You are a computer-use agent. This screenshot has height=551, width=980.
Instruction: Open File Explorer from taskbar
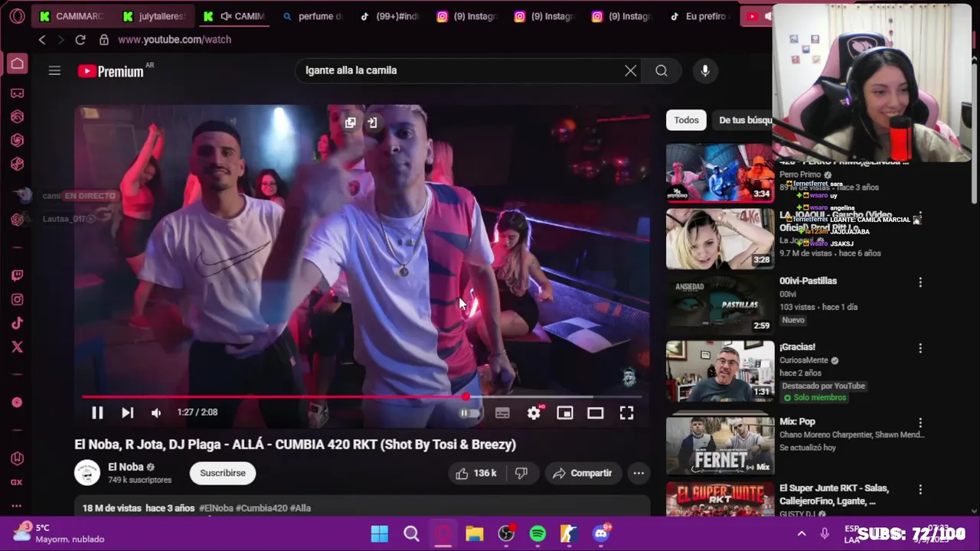point(475,533)
